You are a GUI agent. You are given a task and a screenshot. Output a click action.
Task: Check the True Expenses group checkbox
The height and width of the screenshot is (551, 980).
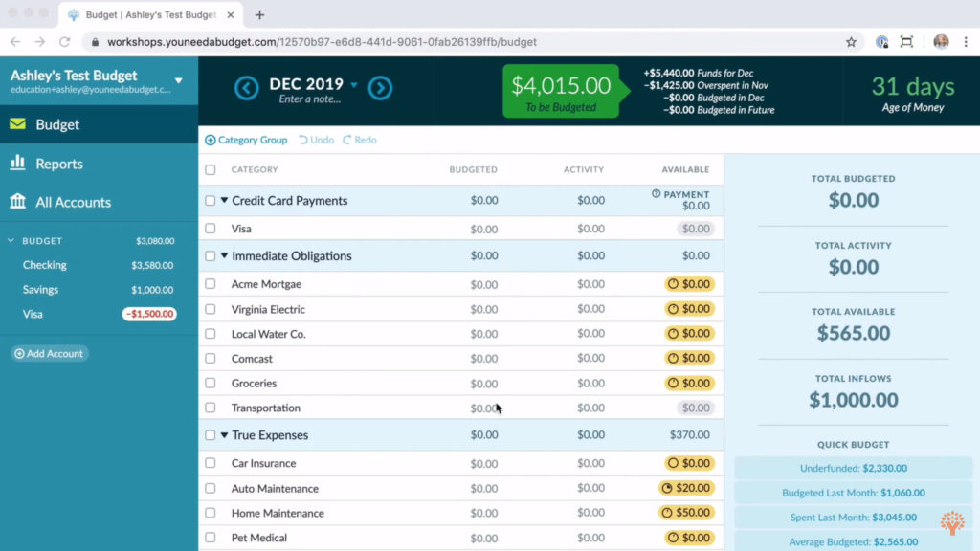click(x=210, y=435)
